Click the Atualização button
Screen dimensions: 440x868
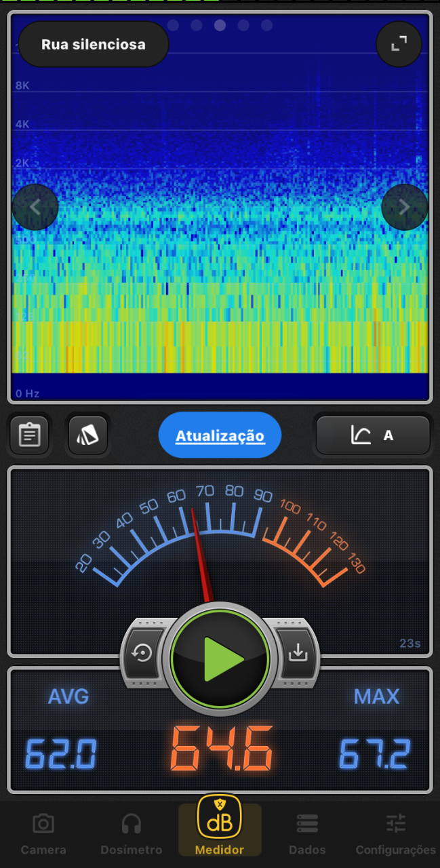pyautogui.click(x=220, y=435)
